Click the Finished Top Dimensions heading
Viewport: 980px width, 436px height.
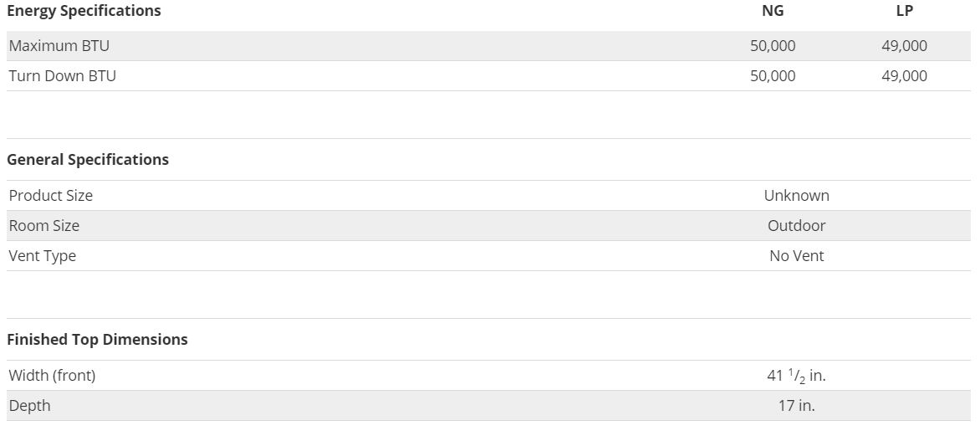[x=97, y=340]
